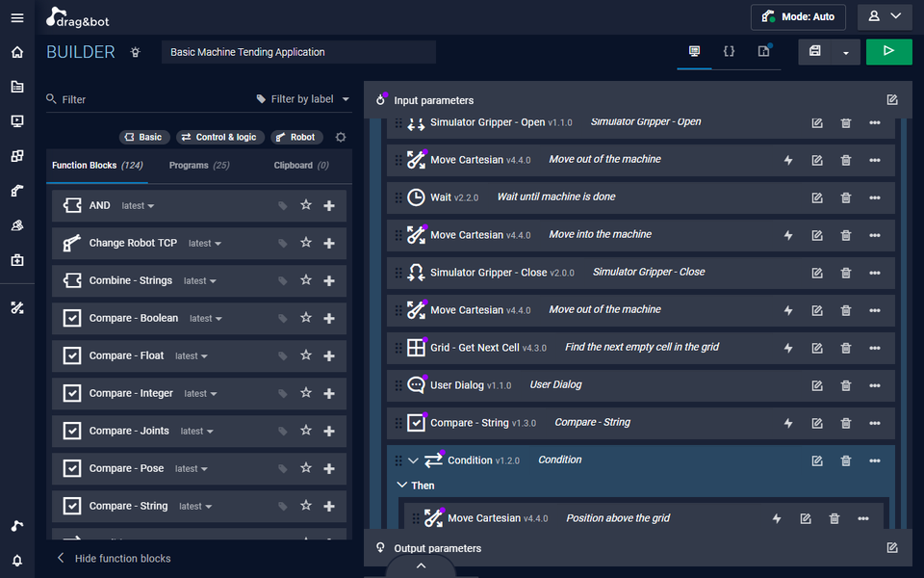This screenshot has width=924, height=578.
Task: Switch to the Clipboard tab
Action: pos(300,166)
